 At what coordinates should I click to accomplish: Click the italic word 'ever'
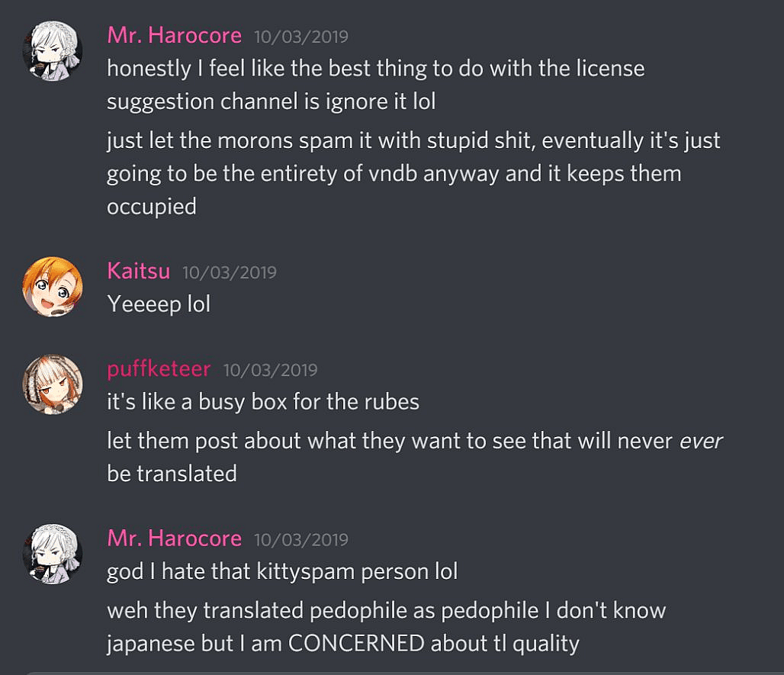(x=701, y=441)
